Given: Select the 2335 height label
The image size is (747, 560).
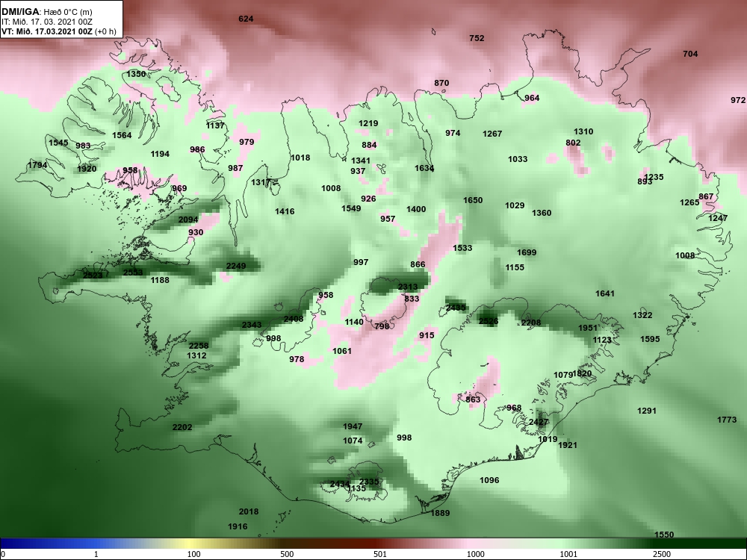Looking at the screenshot, I should [369, 482].
